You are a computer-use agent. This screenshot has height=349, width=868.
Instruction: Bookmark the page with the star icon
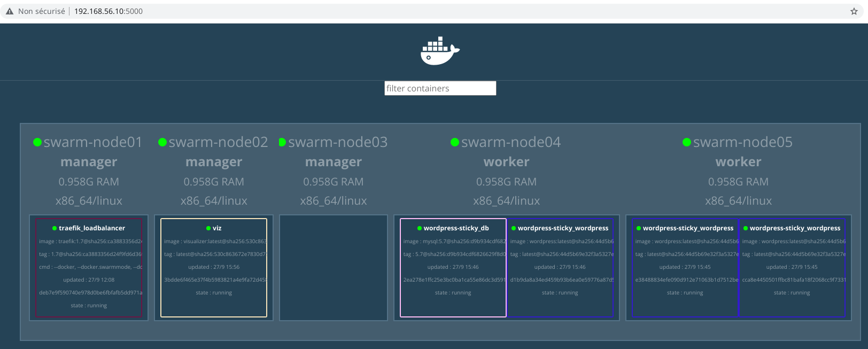[854, 11]
